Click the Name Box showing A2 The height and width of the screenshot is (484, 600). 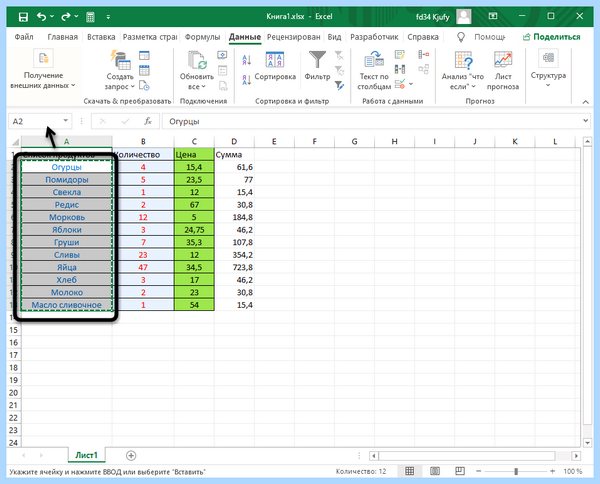[35, 121]
